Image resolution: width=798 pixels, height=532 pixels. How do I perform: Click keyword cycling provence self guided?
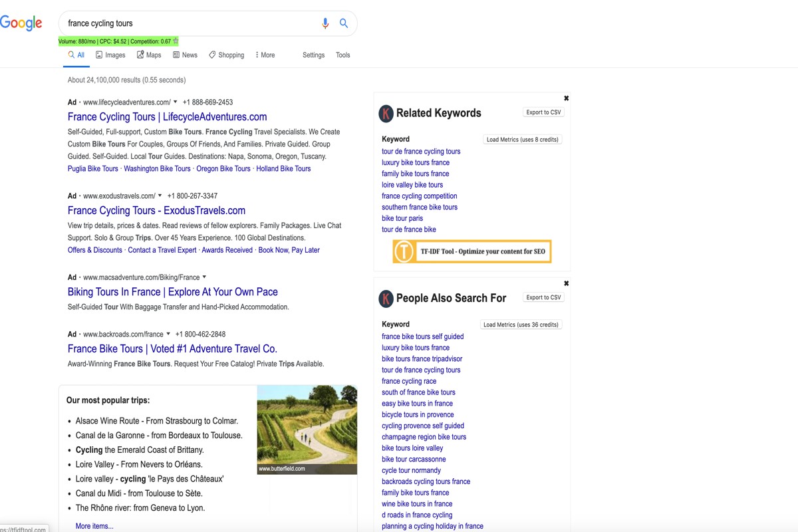click(423, 426)
